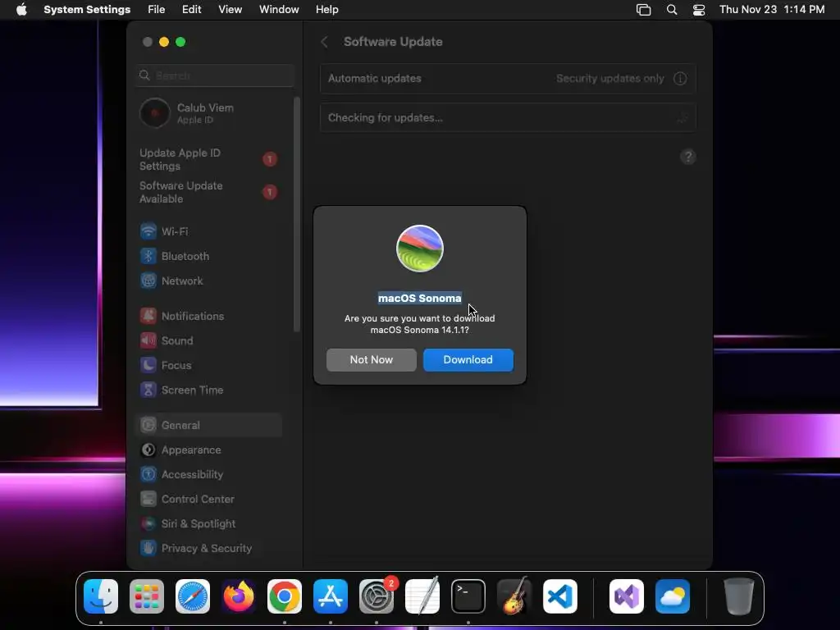Open TextEdit from the Dock

pos(422,596)
